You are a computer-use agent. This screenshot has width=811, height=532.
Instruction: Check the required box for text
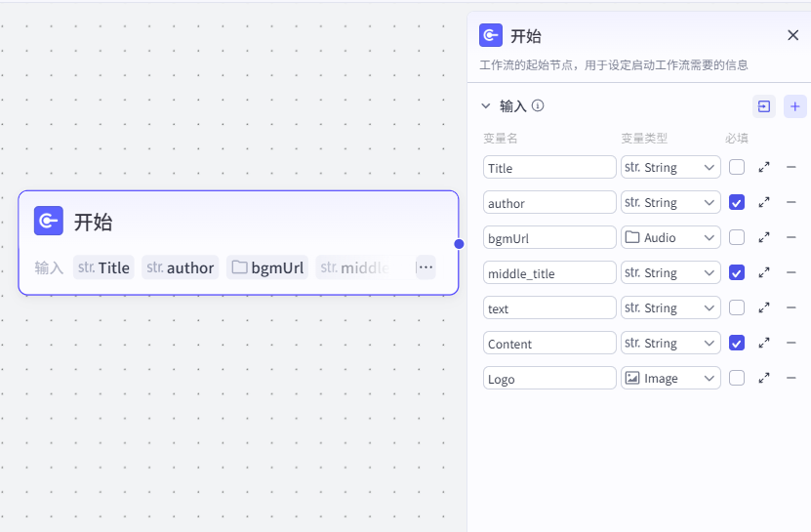coord(737,307)
